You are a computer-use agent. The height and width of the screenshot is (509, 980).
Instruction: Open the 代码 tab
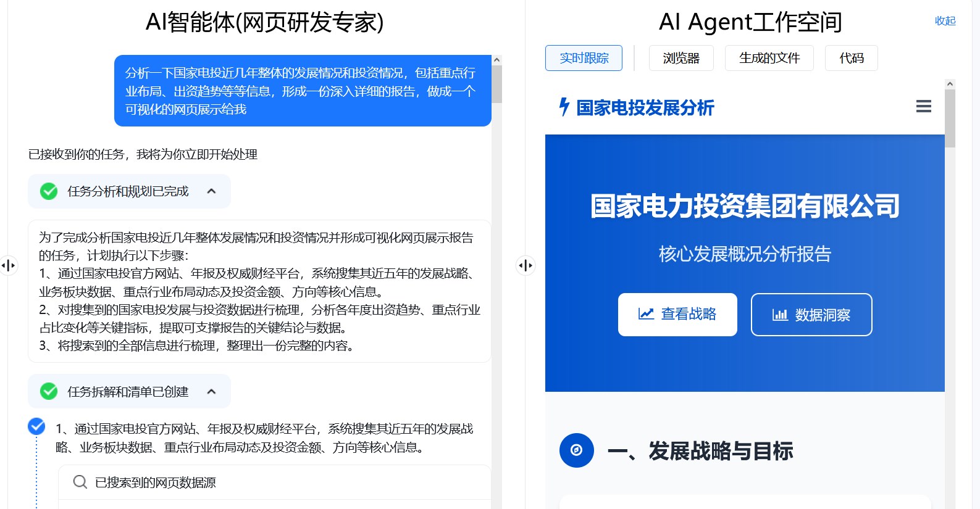point(851,58)
